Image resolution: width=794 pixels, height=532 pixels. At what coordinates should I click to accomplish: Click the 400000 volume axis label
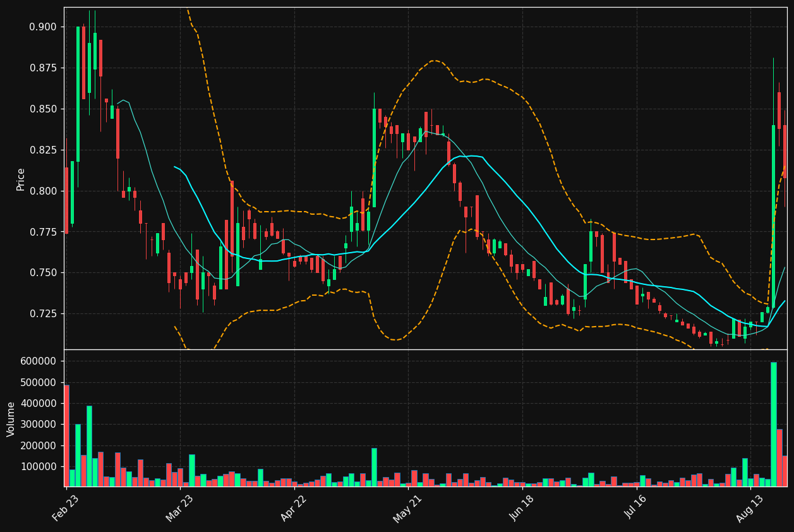[x=39, y=404]
